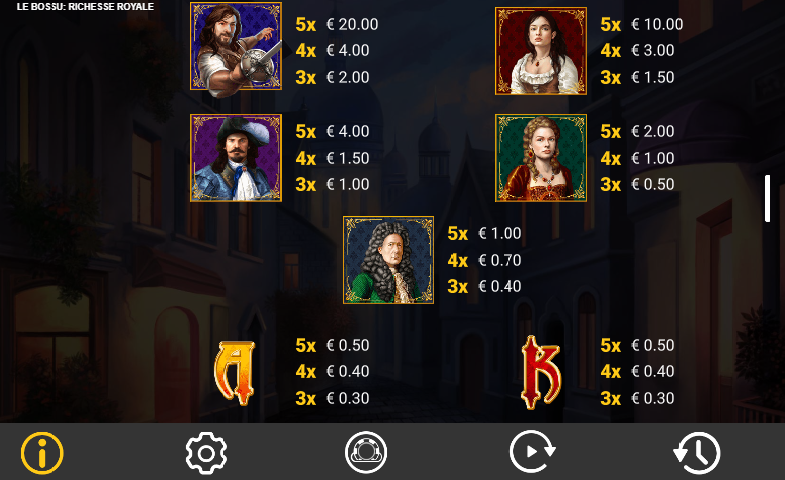Select the swordsman musketeer symbol
Screen dimensions: 785x480
236,49
